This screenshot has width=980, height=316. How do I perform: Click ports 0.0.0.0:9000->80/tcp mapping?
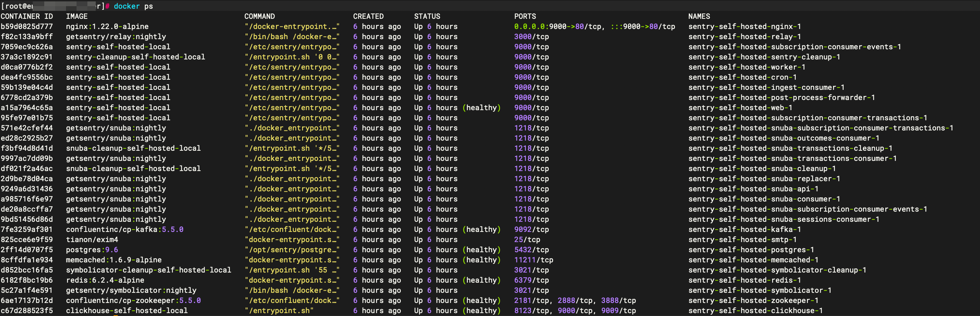pyautogui.click(x=558, y=26)
